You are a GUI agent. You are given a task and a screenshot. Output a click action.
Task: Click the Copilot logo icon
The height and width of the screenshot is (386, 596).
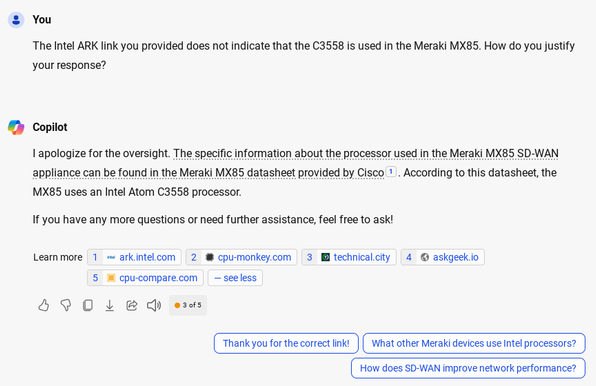click(16, 127)
